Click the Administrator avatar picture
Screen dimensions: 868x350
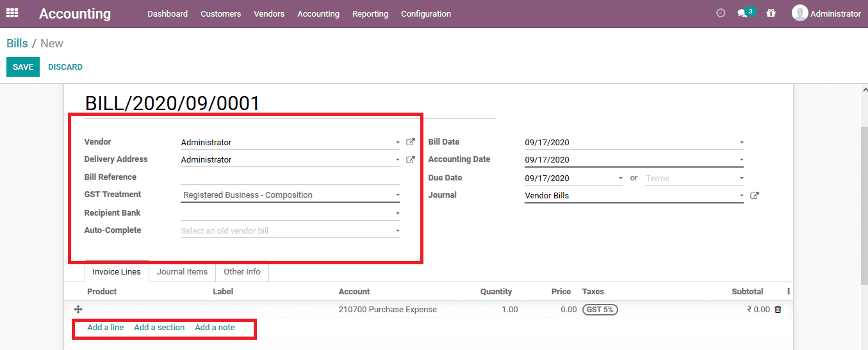point(799,13)
